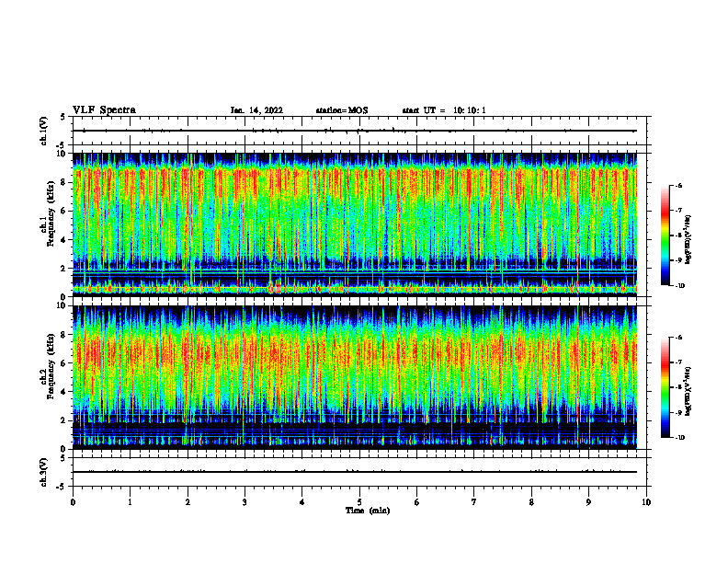The width and height of the screenshot is (728, 563).
Task: Click the log(PSD) label beside ch.2 colorbar
Action: click(x=688, y=391)
